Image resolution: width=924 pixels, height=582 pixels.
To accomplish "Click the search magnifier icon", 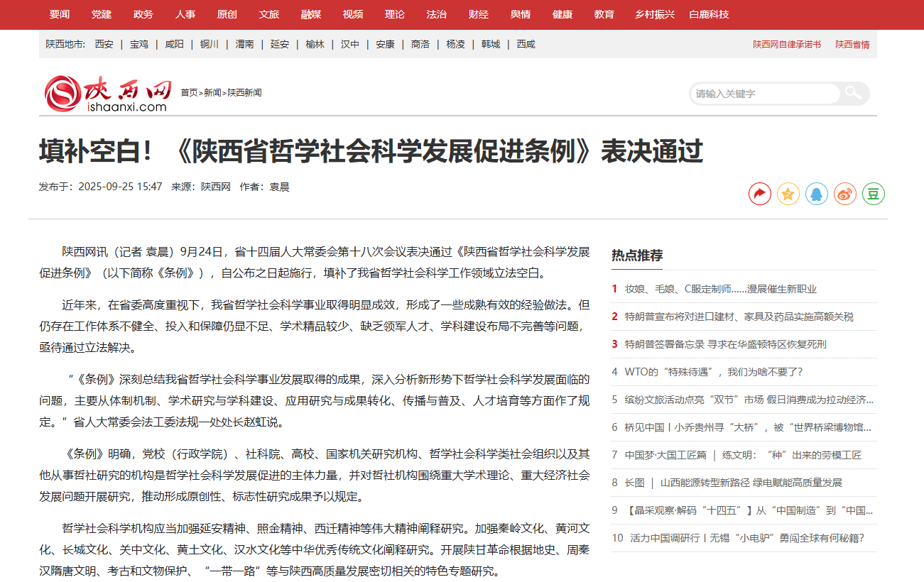I will tap(853, 93).
